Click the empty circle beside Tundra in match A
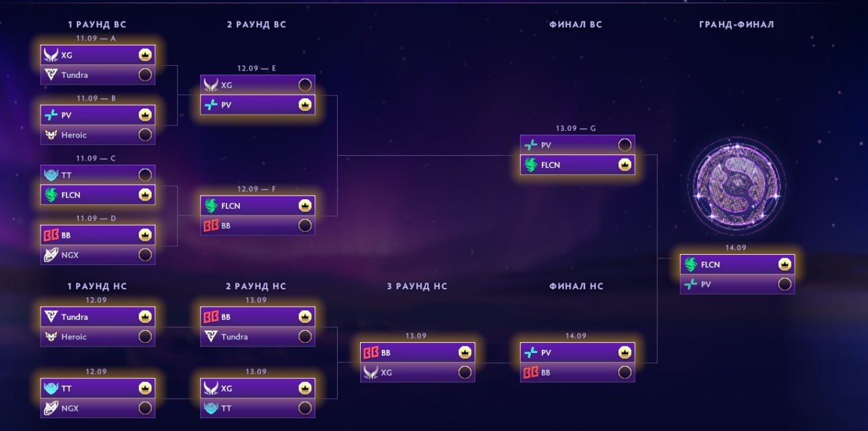Screen dimensions: 868x431 pyautogui.click(x=145, y=75)
